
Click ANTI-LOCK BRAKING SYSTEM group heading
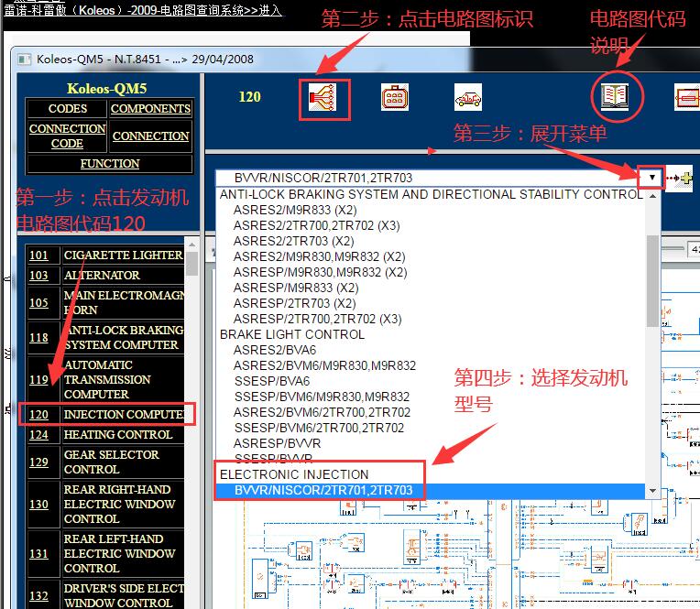click(431, 194)
